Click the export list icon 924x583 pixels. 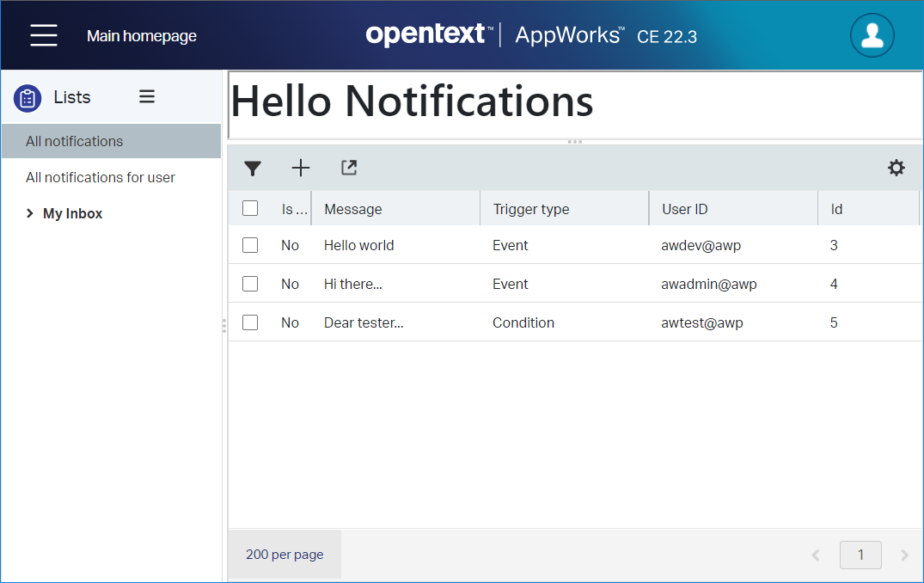coord(348,168)
